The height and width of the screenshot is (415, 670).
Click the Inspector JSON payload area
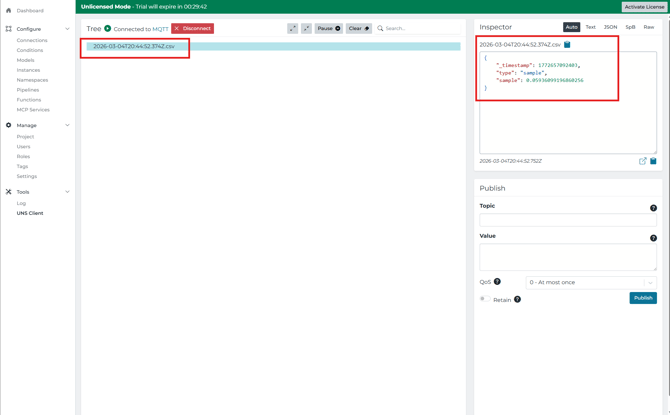(568, 103)
